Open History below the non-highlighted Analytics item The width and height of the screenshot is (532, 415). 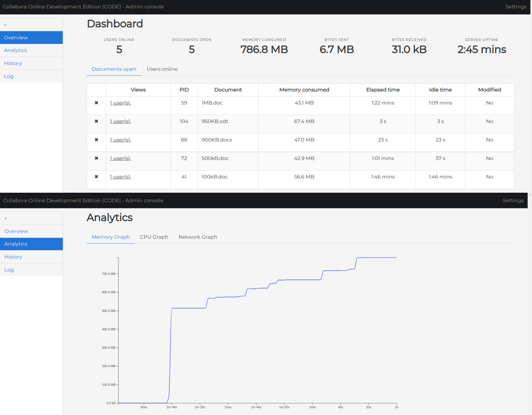click(x=13, y=64)
